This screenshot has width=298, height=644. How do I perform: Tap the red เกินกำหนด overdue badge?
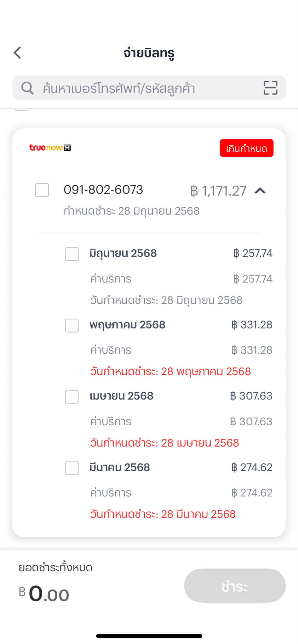click(x=247, y=148)
